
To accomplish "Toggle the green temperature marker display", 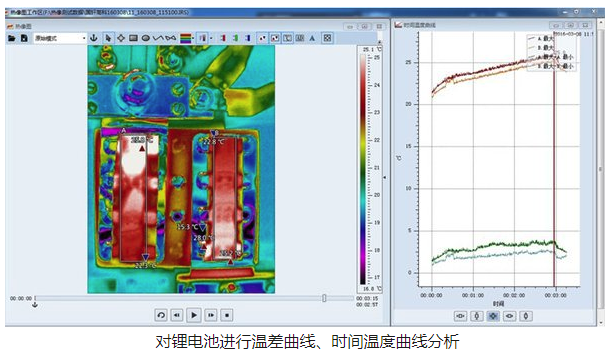I will point(235,38).
